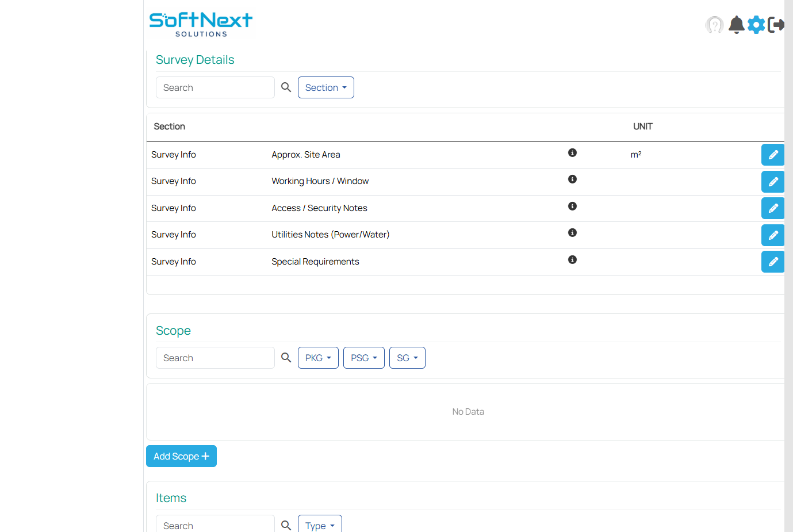Edit the Access / Security Notes row
Viewport: 793px width, 532px height.
point(773,208)
